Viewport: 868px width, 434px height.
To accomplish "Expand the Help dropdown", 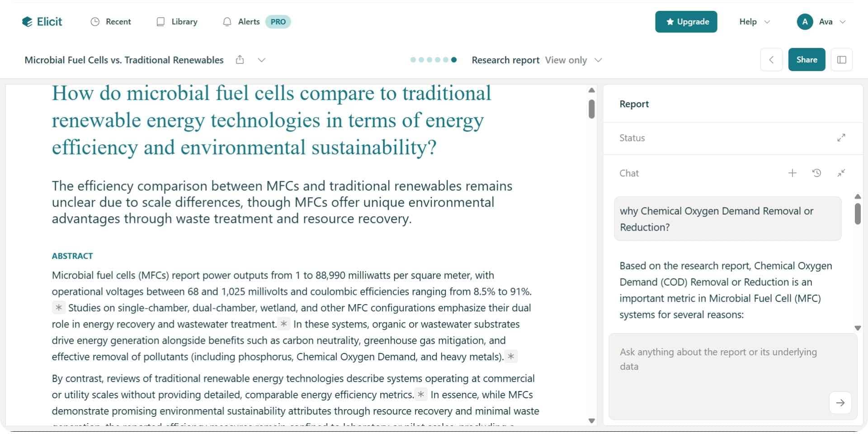I will (x=754, y=22).
